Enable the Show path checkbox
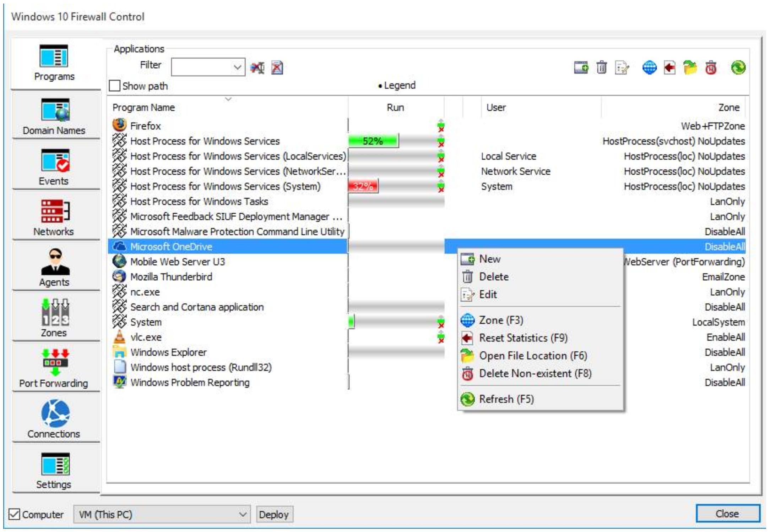 115,86
